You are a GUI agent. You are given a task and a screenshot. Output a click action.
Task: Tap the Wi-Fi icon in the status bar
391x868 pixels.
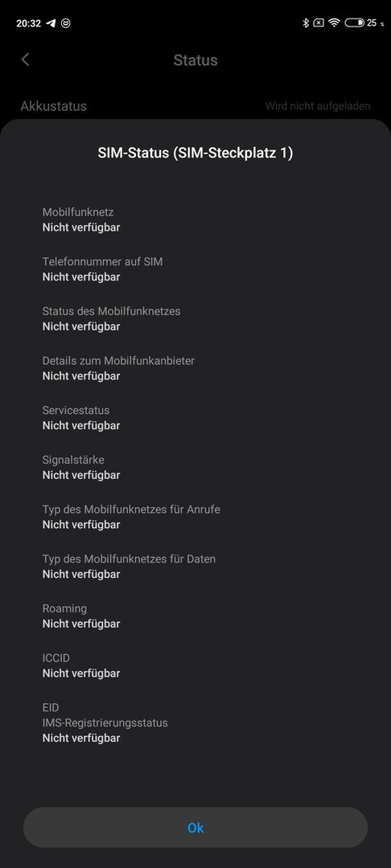coord(333,23)
